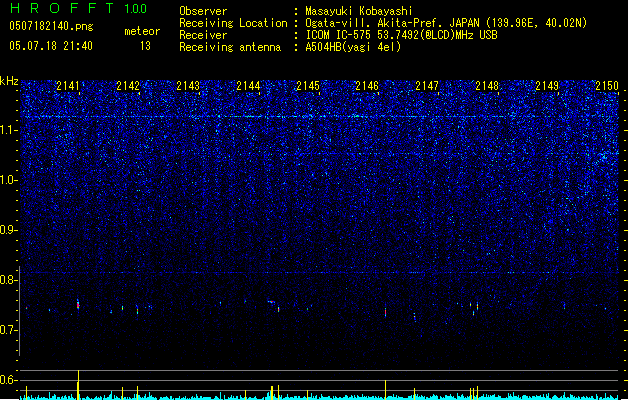The width and height of the screenshot is (629, 400).
Task: Click the 2149 time marker
Action: (x=547, y=86)
